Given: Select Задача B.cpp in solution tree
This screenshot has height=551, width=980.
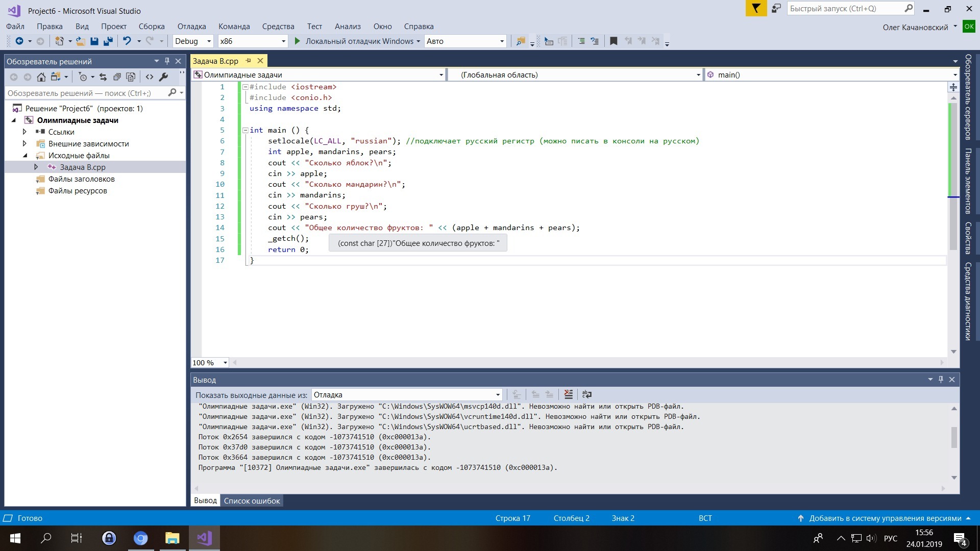Looking at the screenshot, I should (83, 167).
